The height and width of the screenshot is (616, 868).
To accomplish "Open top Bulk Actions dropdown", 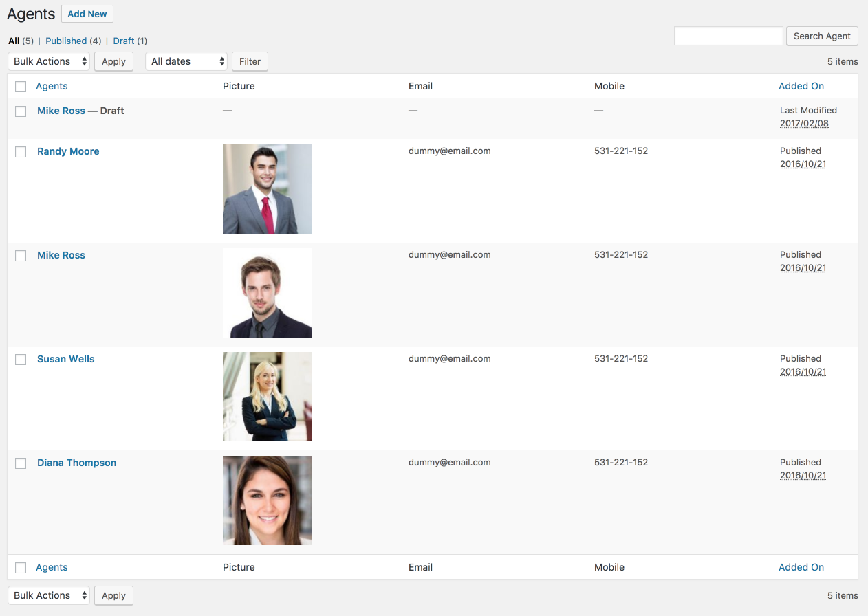I will (49, 61).
